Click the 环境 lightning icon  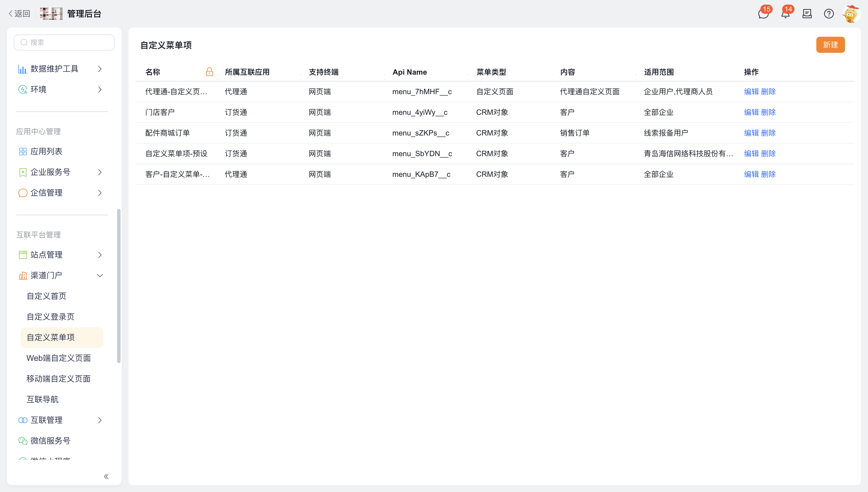[x=22, y=90]
